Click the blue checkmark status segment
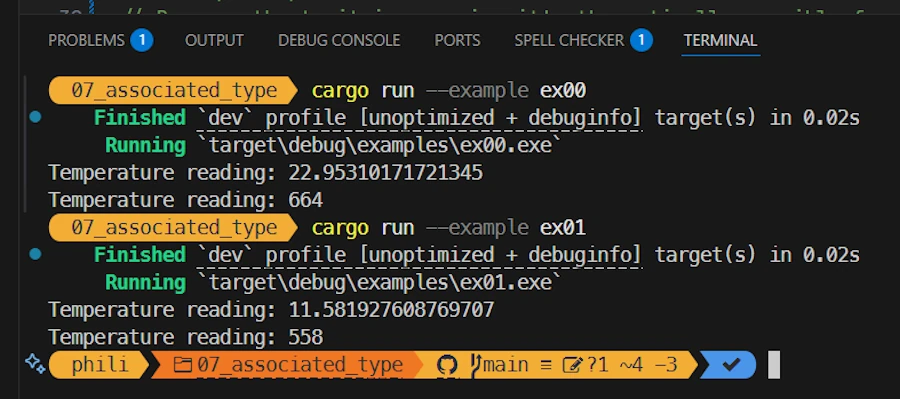The image size is (900, 399). pos(729,365)
